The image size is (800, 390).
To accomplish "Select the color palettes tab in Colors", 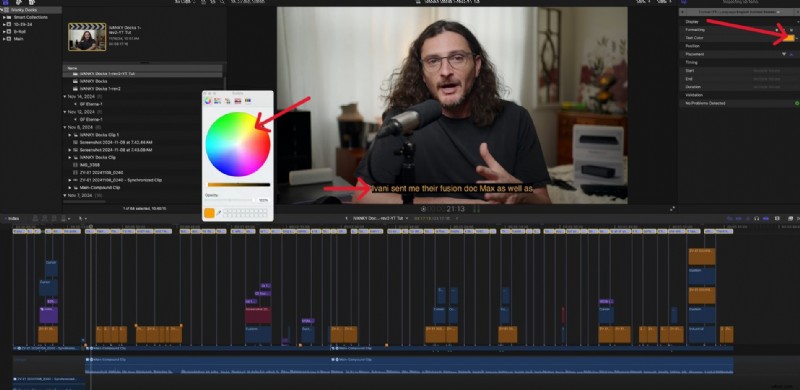I will 228,101.
